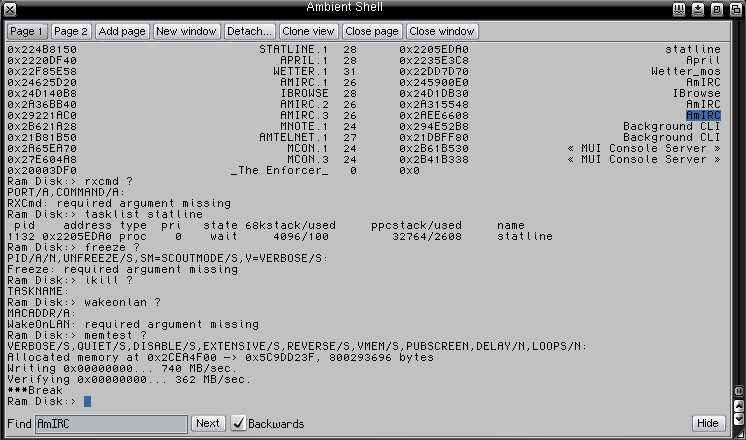746x440 pixels.
Task: Click the highlighted AmIRC search match
Action: pos(703,116)
